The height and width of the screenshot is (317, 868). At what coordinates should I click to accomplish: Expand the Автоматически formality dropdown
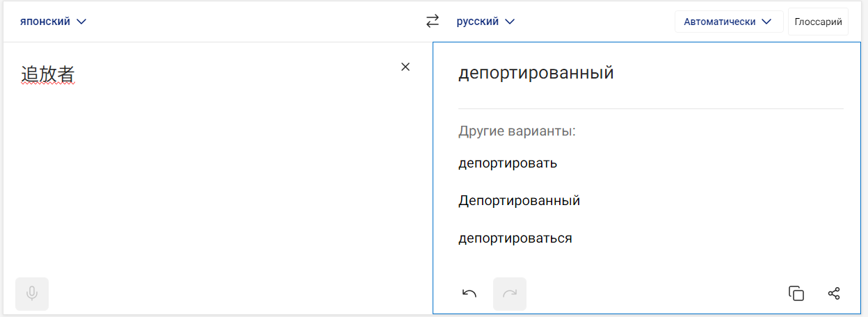(728, 22)
